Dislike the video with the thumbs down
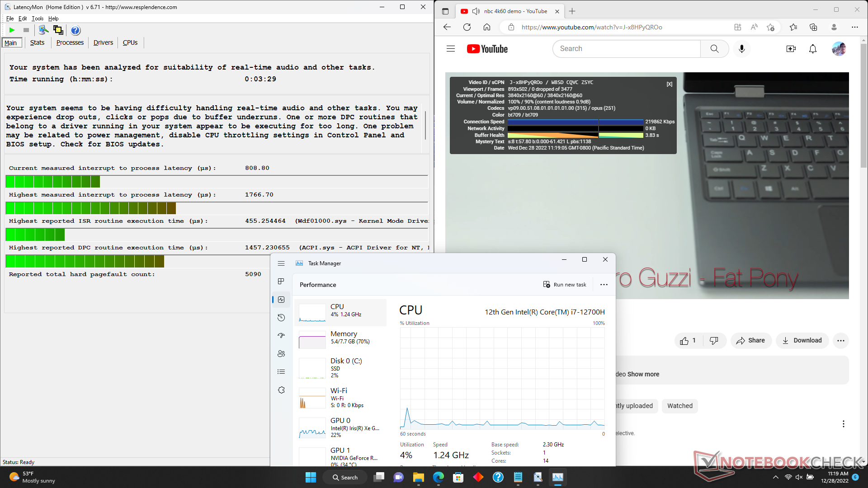This screenshot has height=488, width=868. (x=714, y=341)
